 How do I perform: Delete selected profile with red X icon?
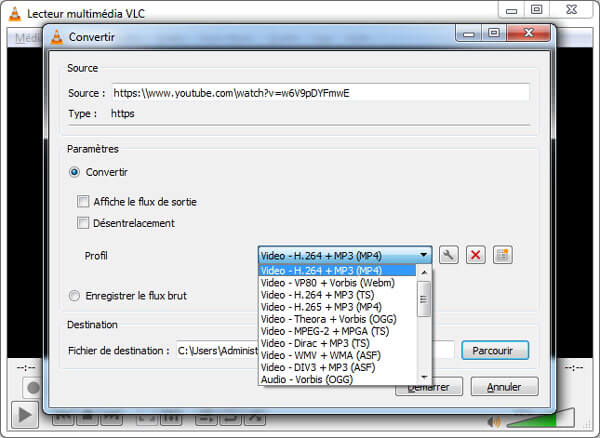tap(476, 255)
